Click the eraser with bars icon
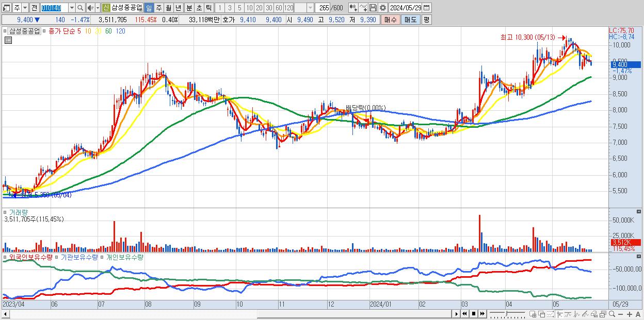The width and height of the screenshot is (644, 320). click(594, 314)
